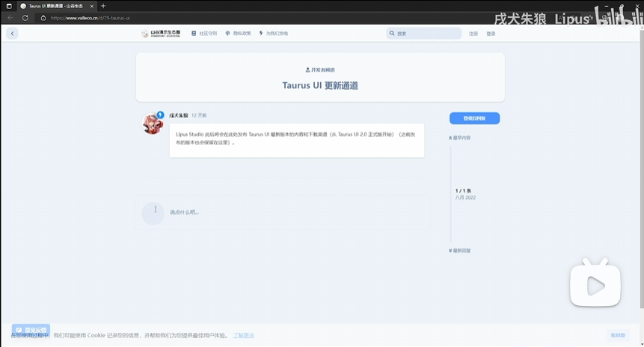Open 社区守则 in the header nav

pyautogui.click(x=204, y=34)
